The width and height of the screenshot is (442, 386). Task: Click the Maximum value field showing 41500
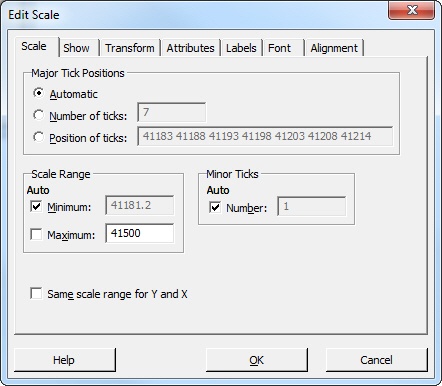click(140, 233)
